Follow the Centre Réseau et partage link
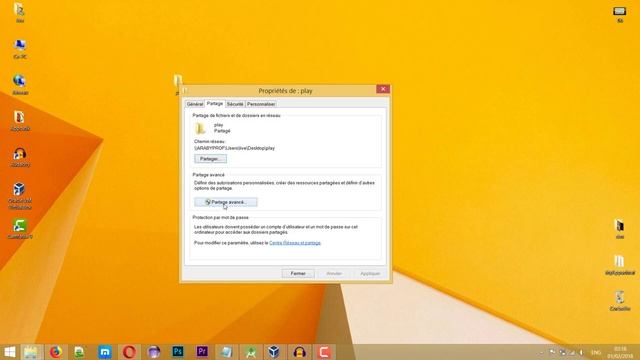Screen dimensions: 640x360 click(295, 243)
